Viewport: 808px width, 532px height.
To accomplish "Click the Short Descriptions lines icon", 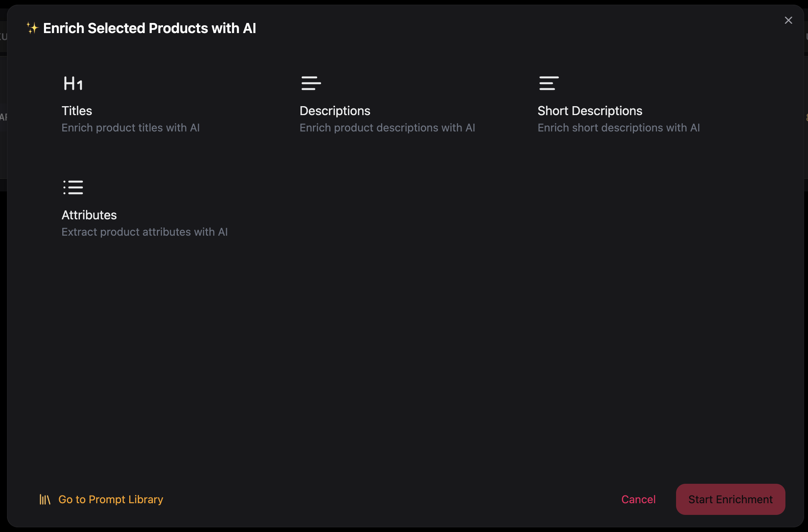I will pyautogui.click(x=549, y=83).
